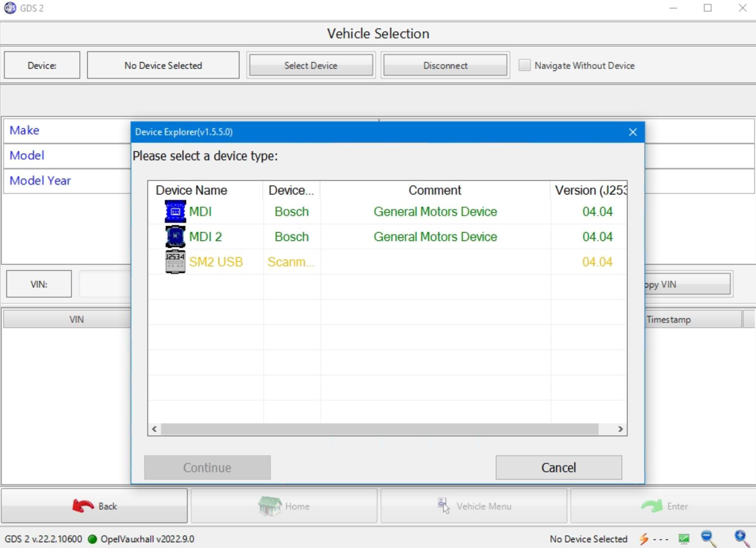The height and width of the screenshot is (548, 756).
Task: Click the green checkmark screenshot icon in statusbar
Action: click(684, 538)
